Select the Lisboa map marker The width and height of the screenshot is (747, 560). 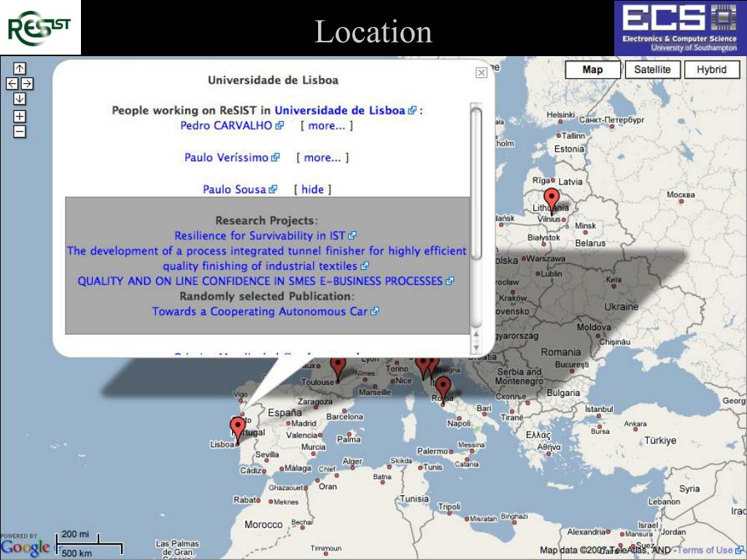point(237,430)
